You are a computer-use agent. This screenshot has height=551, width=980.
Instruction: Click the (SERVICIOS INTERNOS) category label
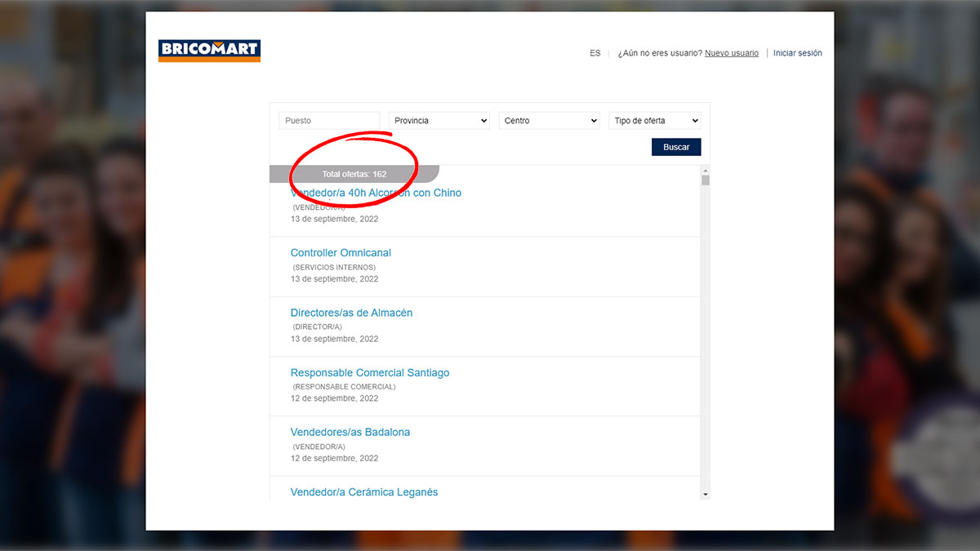pyautogui.click(x=334, y=268)
